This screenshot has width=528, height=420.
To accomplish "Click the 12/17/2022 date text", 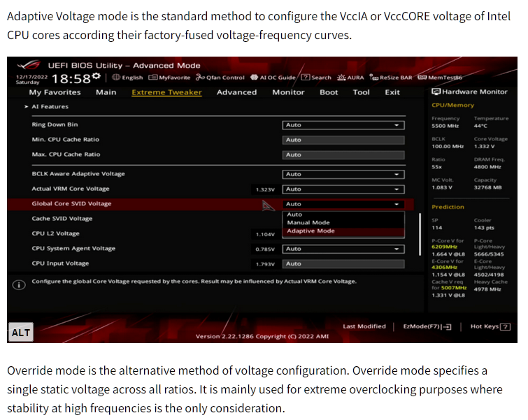I will [x=31, y=77].
